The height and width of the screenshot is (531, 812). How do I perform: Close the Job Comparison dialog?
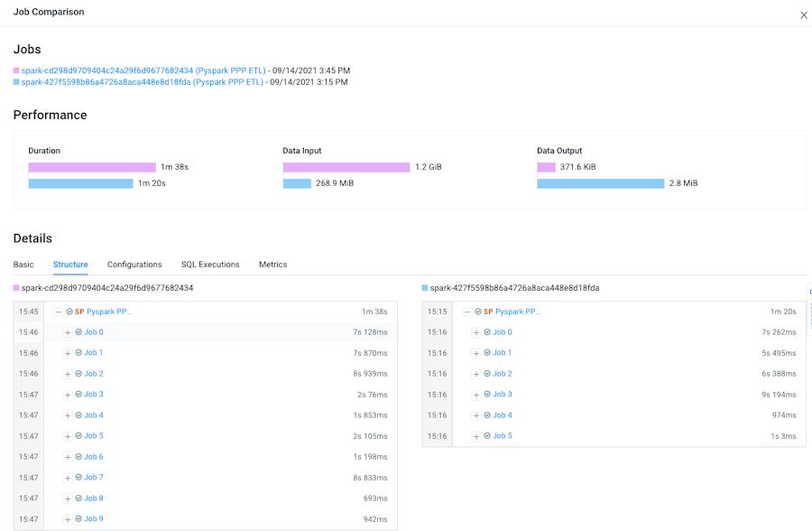803,14
